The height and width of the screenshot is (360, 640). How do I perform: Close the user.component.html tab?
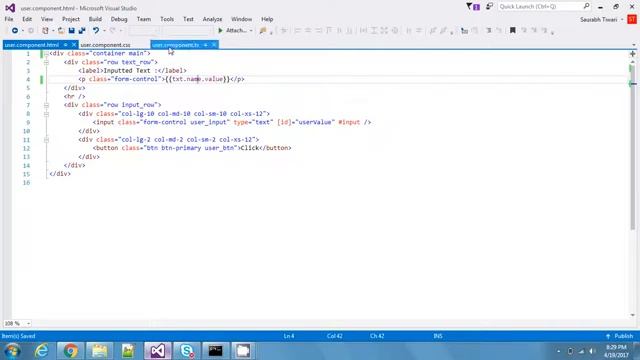click(x=74, y=45)
